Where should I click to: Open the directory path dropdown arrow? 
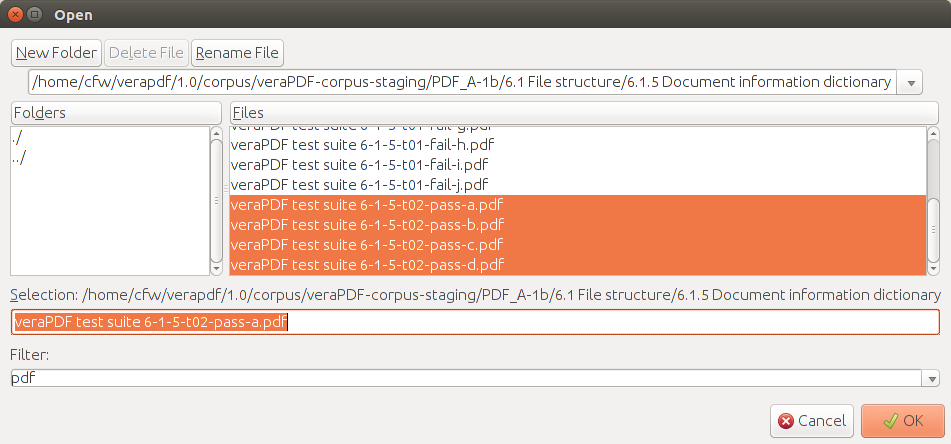(x=910, y=82)
